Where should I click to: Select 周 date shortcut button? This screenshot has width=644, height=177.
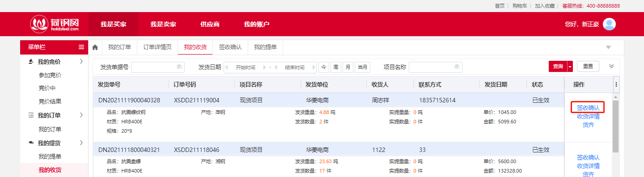pyautogui.click(x=336, y=67)
